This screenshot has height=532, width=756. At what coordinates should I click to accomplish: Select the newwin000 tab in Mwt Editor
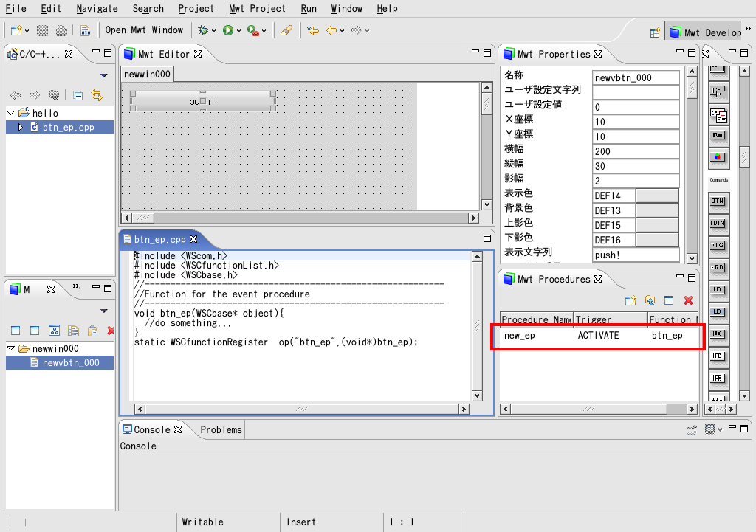(x=147, y=75)
